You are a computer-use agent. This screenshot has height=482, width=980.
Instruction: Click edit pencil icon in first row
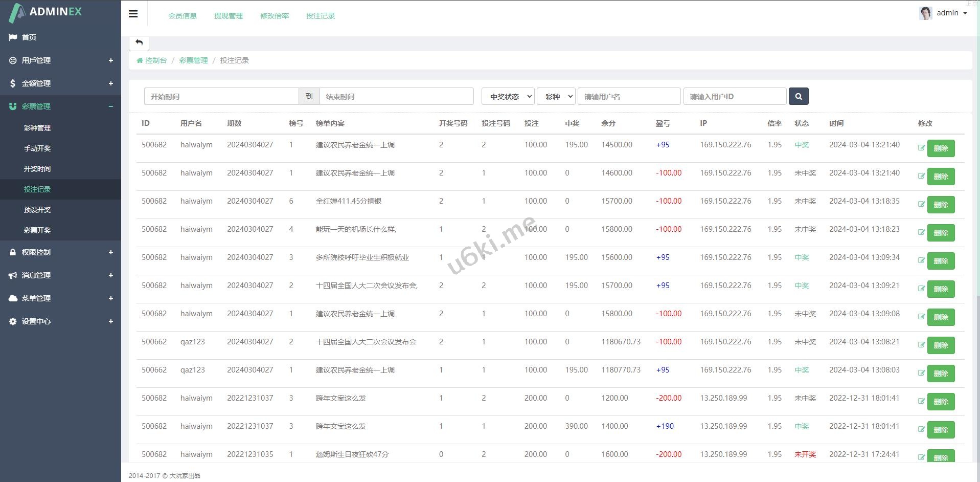pyautogui.click(x=921, y=148)
